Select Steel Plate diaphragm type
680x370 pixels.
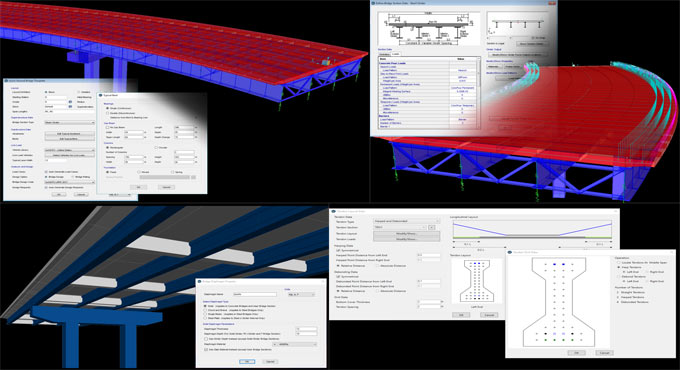205,318
